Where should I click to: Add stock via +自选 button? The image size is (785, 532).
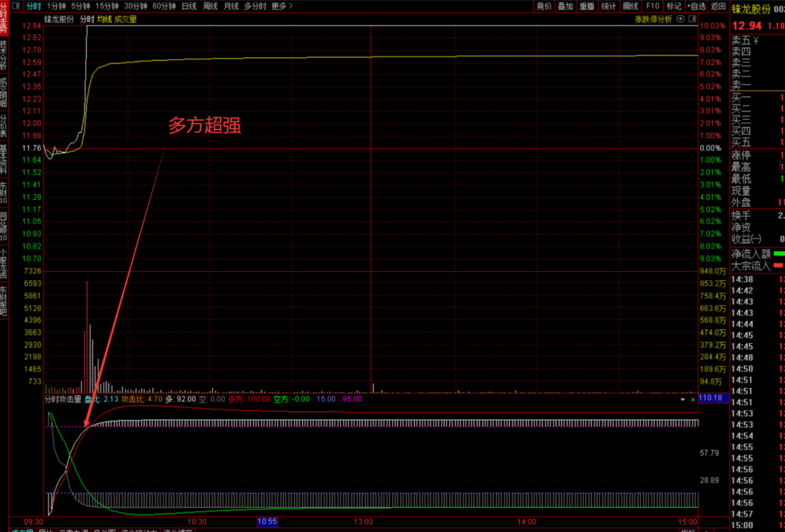coord(696,7)
